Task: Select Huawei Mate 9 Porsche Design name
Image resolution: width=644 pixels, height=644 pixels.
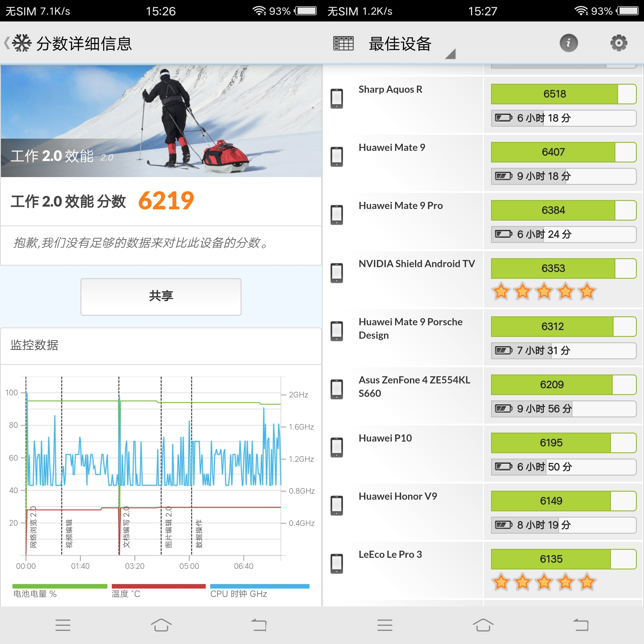Action: coord(410,328)
